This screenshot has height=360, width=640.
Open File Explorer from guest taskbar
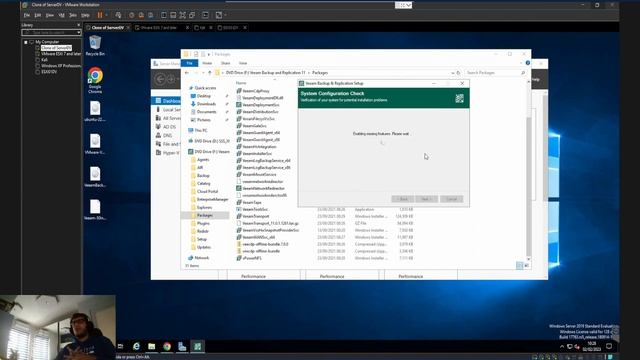[x=151, y=346]
